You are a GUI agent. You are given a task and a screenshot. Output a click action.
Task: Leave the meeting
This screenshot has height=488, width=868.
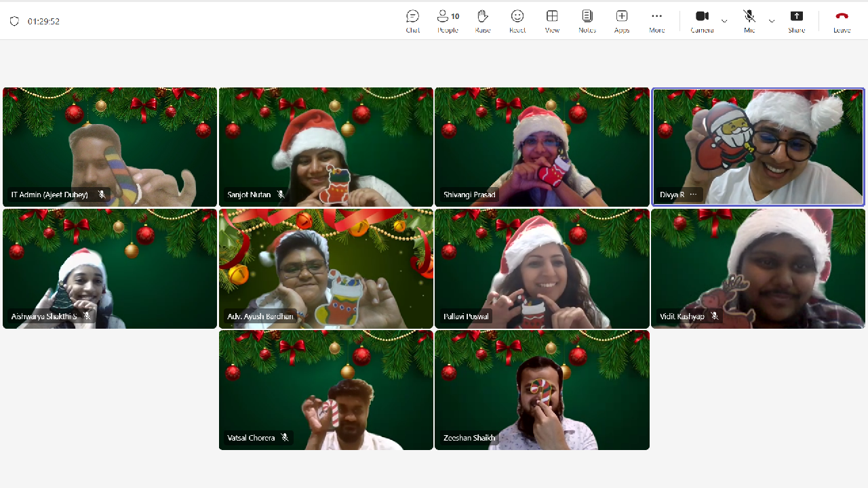(842, 21)
